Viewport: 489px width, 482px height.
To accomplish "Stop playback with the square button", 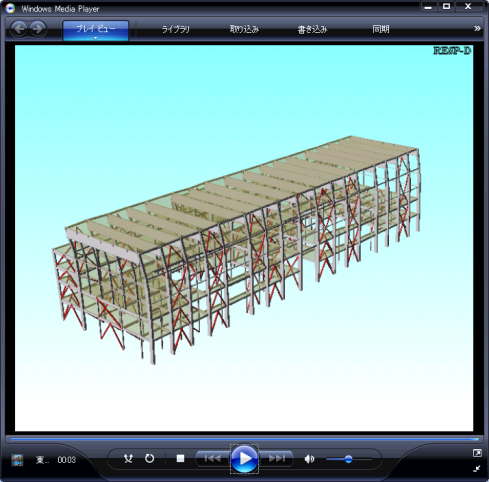I will coord(180,459).
